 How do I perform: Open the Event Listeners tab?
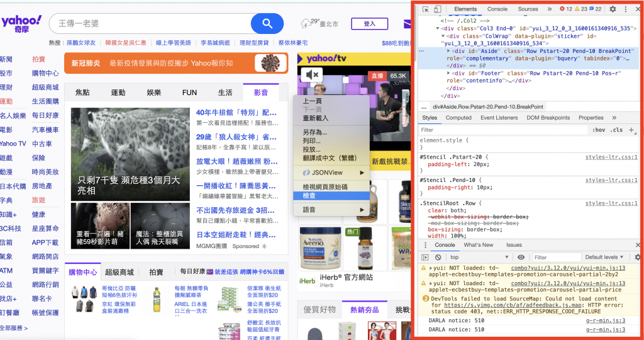click(x=499, y=118)
